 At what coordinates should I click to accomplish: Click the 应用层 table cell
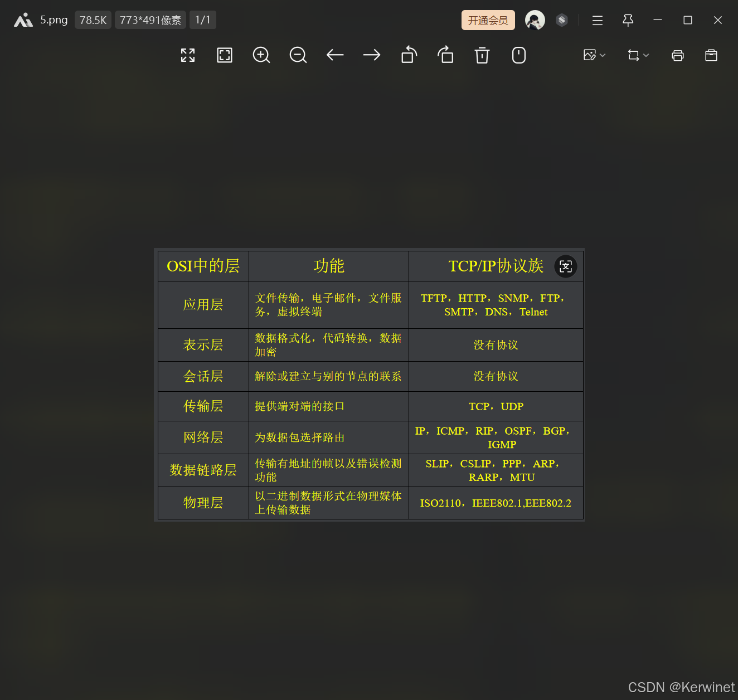pyautogui.click(x=203, y=305)
